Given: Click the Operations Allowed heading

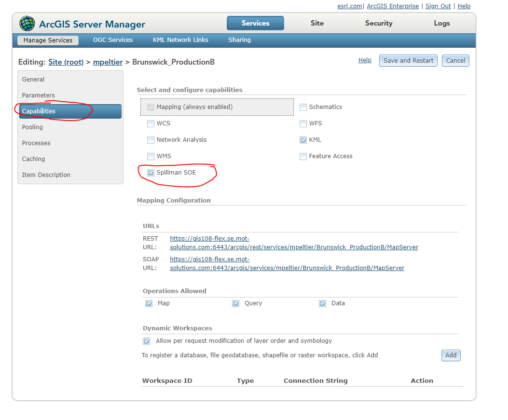Looking at the screenshot, I should click(x=175, y=291).
